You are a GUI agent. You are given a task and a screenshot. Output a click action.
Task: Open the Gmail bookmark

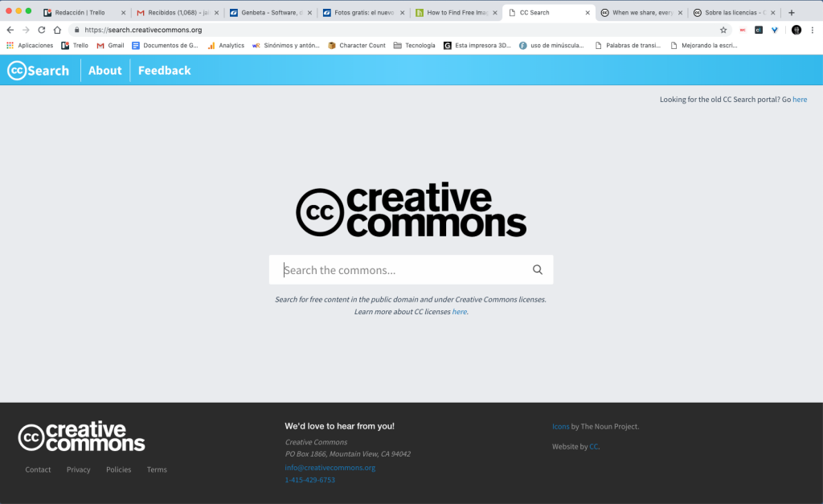click(110, 46)
